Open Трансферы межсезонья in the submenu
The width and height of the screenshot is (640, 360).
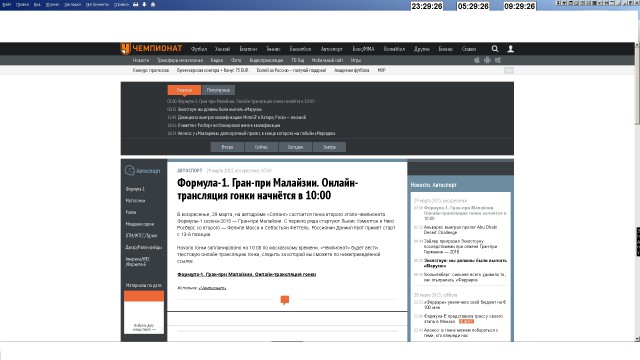pyautogui.click(x=180, y=60)
